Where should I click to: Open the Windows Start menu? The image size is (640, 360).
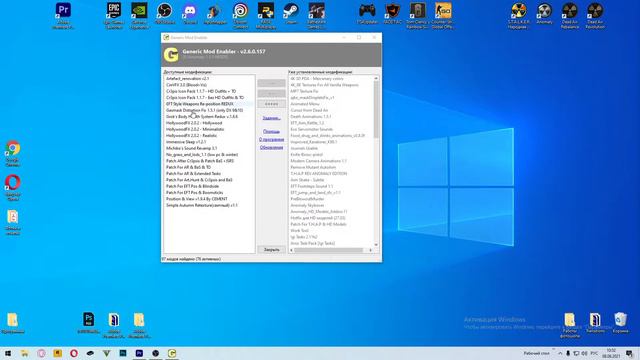point(8,353)
